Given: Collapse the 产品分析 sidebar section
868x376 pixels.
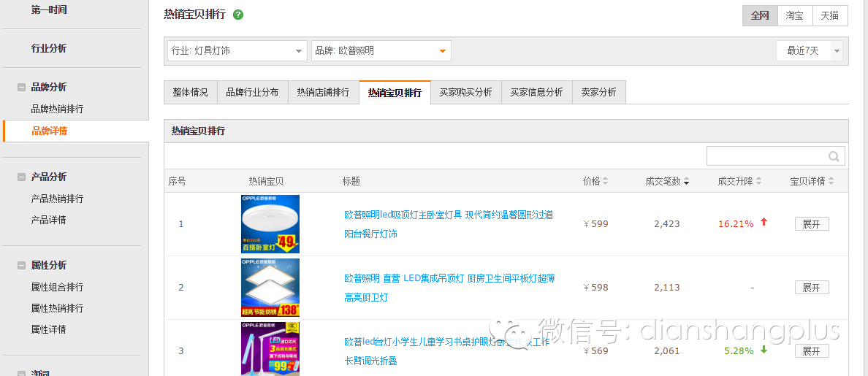Looking at the screenshot, I should (22, 177).
